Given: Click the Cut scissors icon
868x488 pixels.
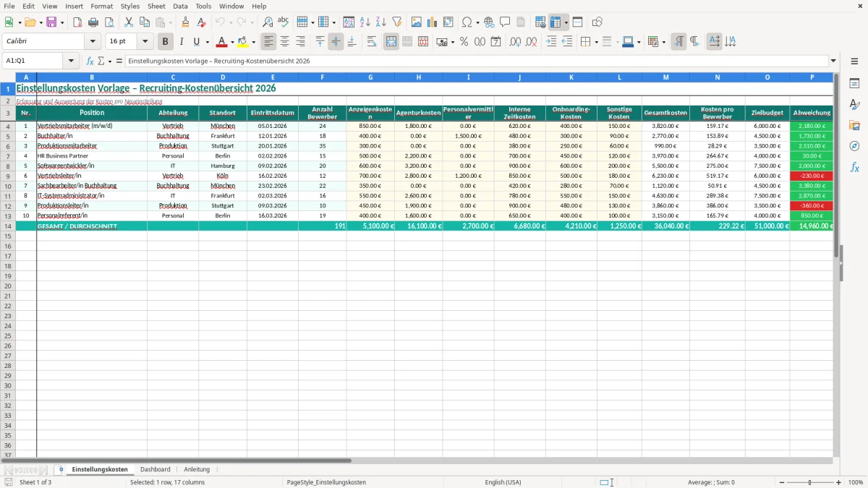Looking at the screenshot, I should [129, 22].
